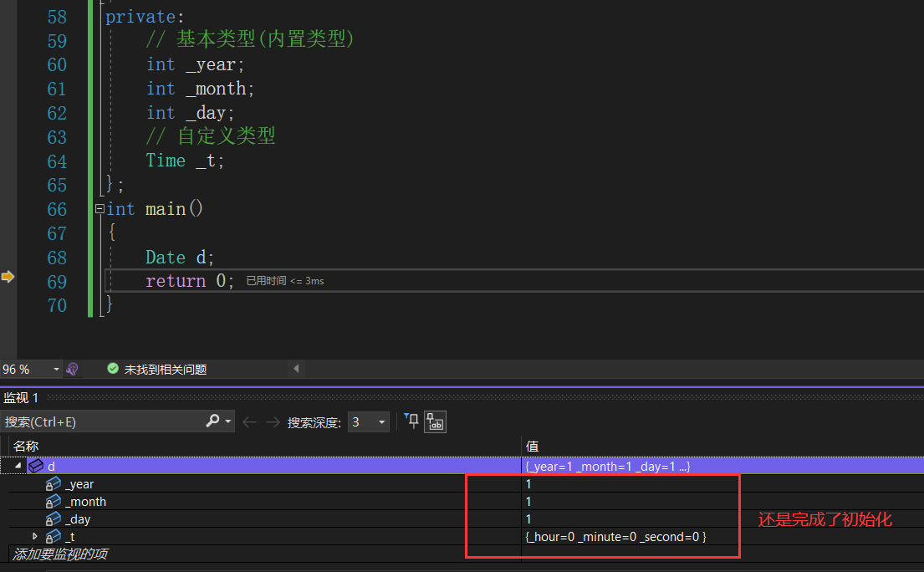Click the _year field lock icon
Image resolution: width=924 pixels, height=572 pixels.
[53, 484]
